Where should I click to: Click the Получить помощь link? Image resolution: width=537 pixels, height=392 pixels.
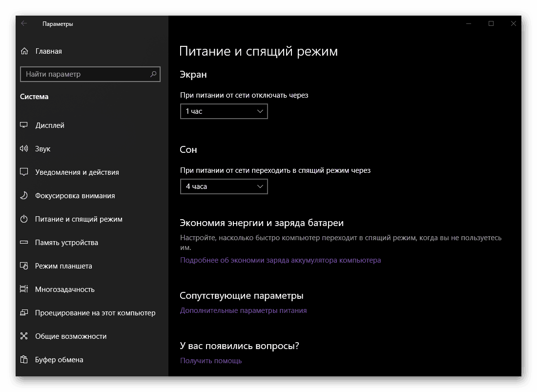211,361
